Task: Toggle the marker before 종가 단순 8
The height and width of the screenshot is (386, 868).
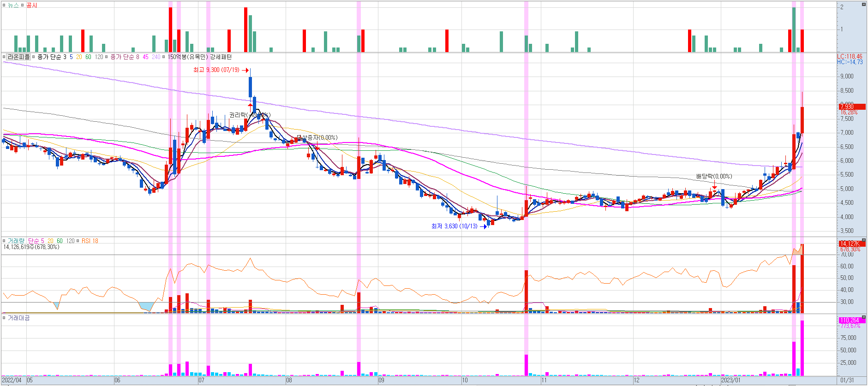Action: pos(107,57)
